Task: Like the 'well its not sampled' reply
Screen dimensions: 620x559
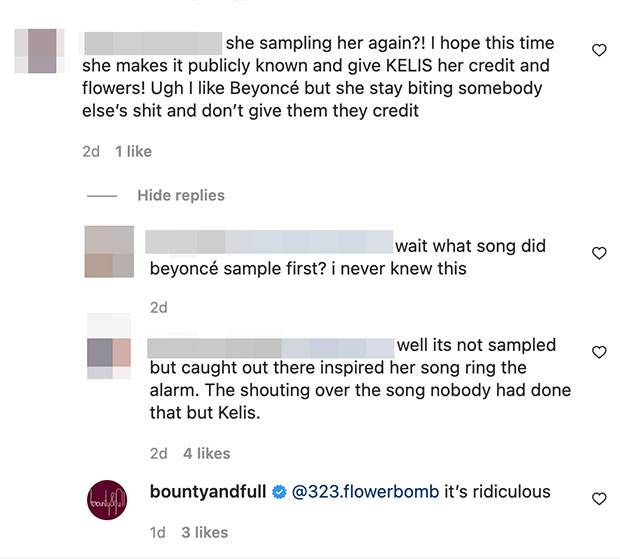Action: pos(599,352)
